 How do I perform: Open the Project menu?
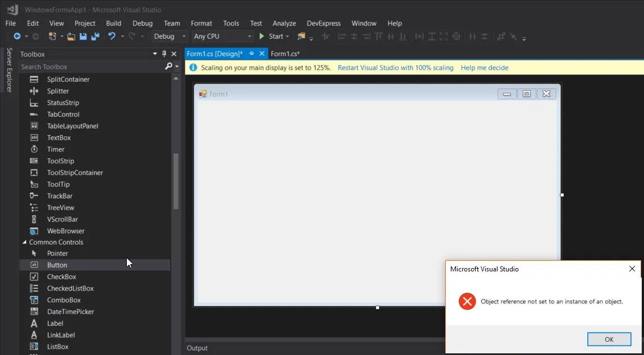pos(85,24)
